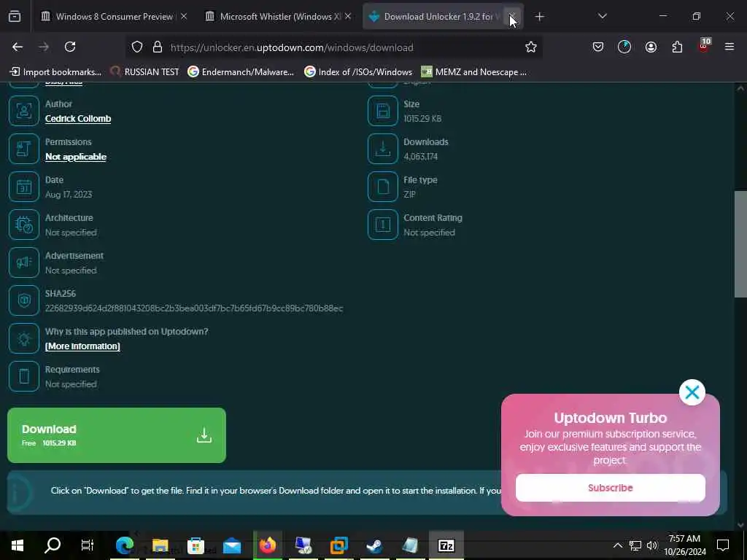Open taskbar Search

coord(53,545)
